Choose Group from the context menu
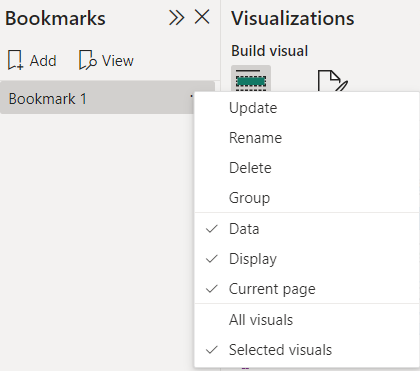Image resolution: width=420 pixels, height=371 pixels. (307, 198)
